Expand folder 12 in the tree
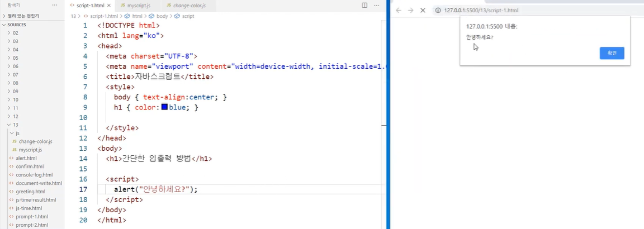This screenshot has width=644, height=229. 32,116
